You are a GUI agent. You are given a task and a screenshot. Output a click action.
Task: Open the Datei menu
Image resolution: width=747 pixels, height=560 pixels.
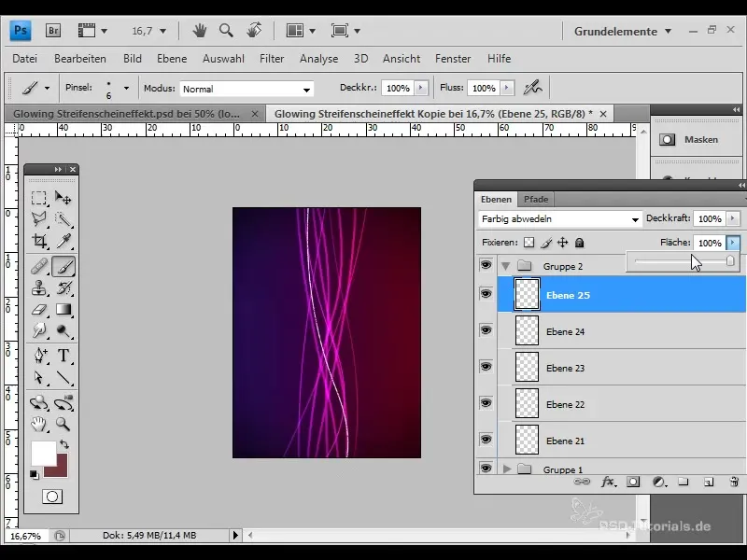point(25,59)
